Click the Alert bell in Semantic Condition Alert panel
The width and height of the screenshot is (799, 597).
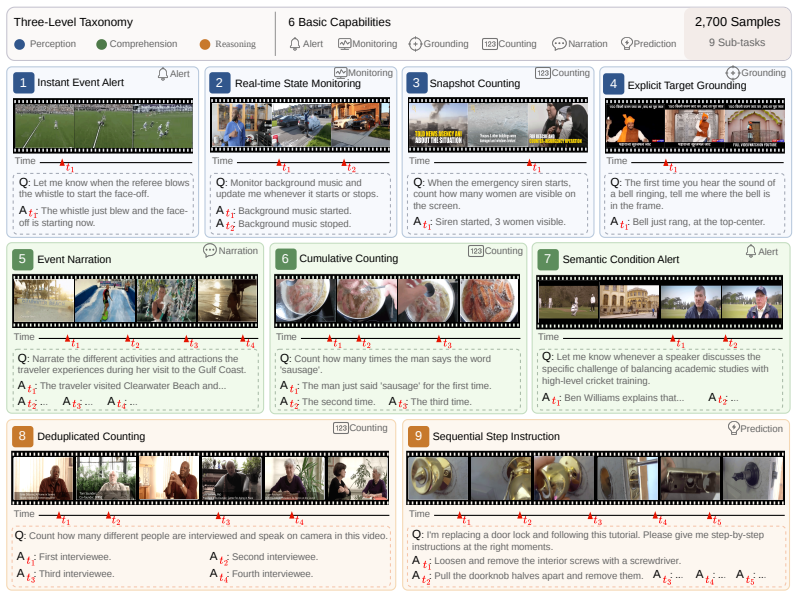[x=751, y=251]
